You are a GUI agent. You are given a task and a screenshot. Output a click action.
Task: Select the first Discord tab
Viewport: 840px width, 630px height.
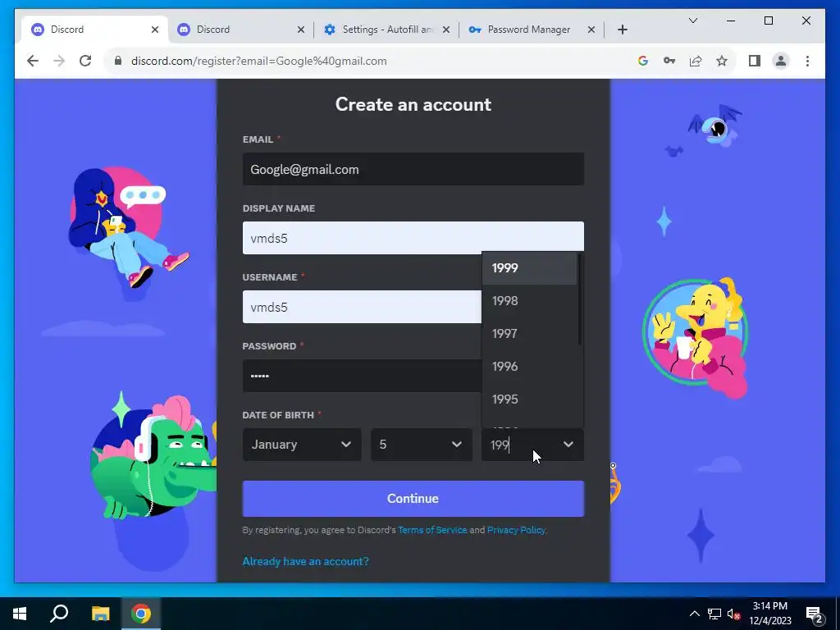click(x=94, y=30)
